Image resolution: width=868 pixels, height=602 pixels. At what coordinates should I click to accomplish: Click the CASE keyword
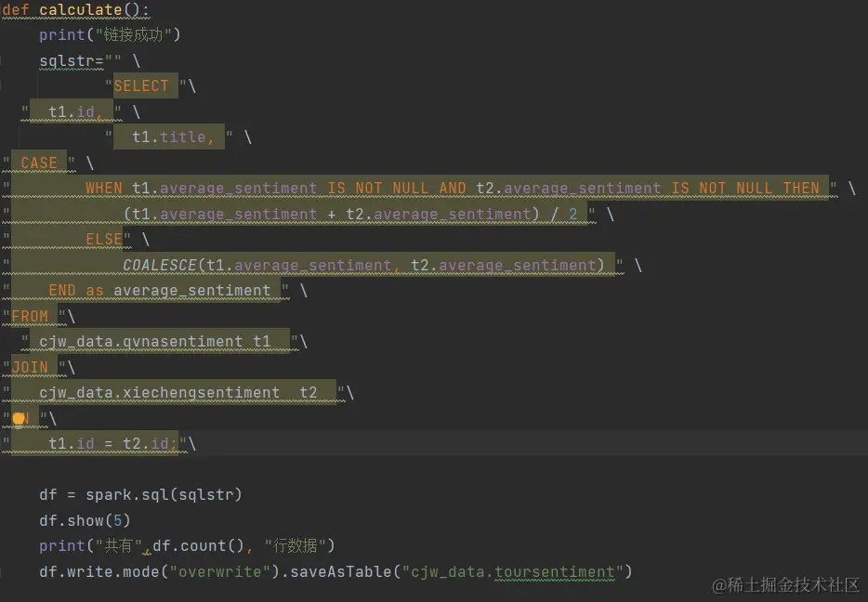(x=39, y=163)
